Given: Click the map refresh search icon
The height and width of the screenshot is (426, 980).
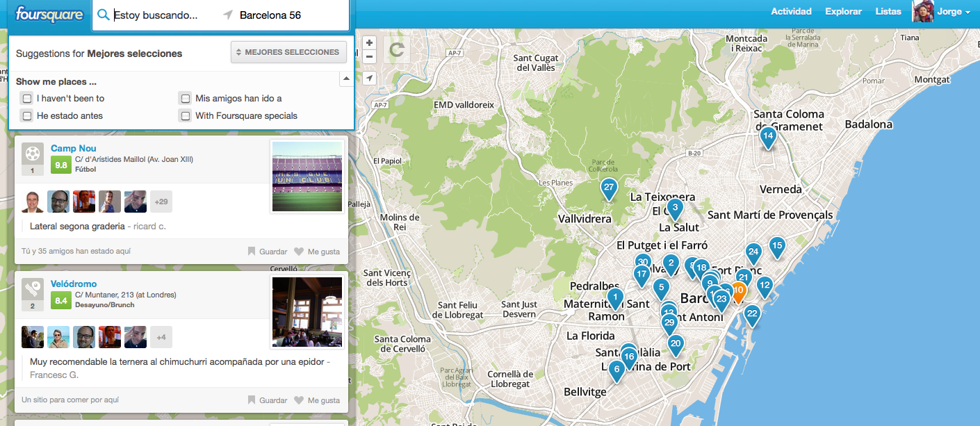Looking at the screenshot, I should click(x=396, y=50).
